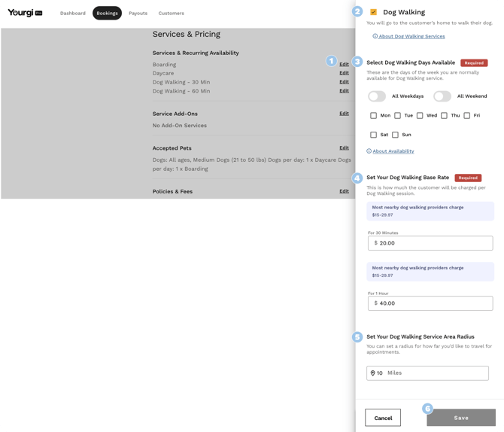Screen dimensions: 504x432
Task: Enable the All Weekdays toggle
Action: [x=377, y=96]
